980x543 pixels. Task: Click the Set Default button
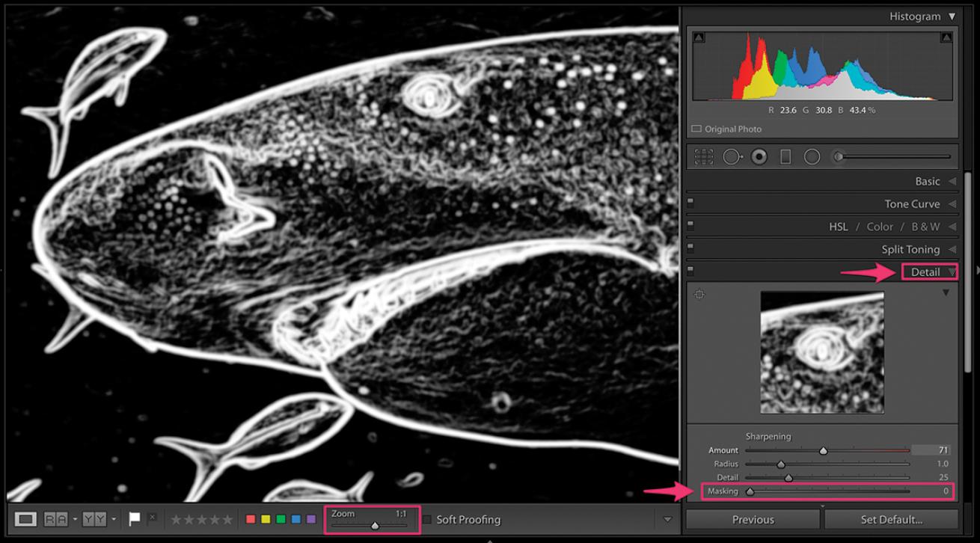[891, 520]
